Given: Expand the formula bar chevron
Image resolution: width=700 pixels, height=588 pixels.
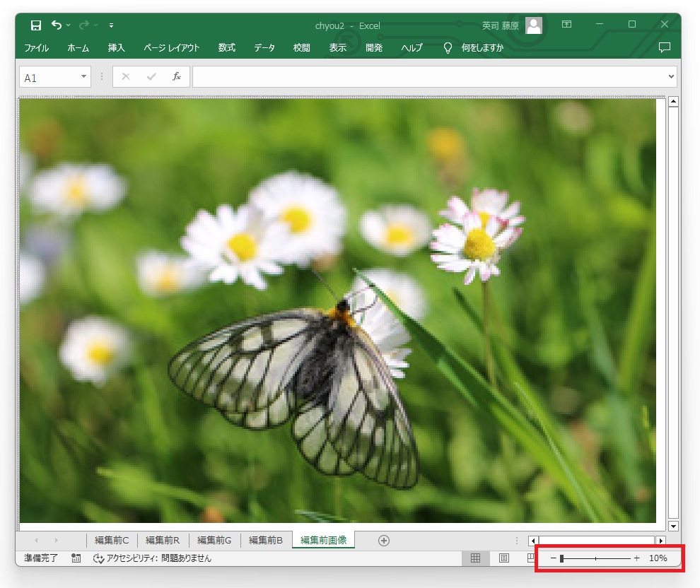Looking at the screenshot, I should [x=671, y=77].
